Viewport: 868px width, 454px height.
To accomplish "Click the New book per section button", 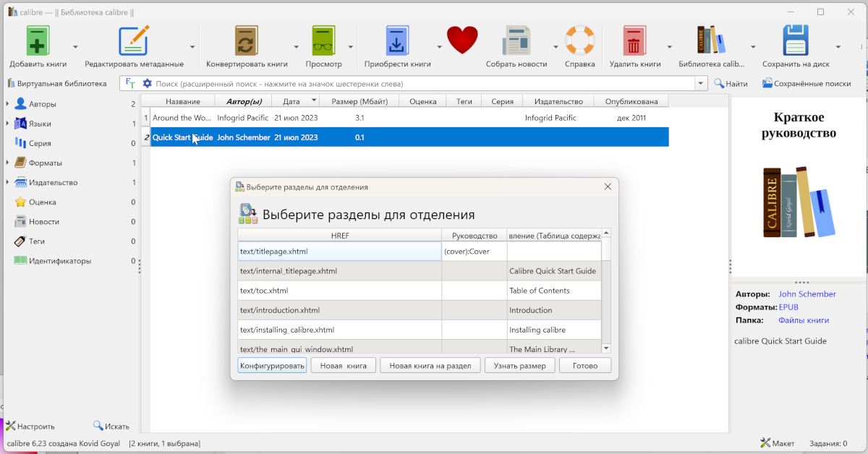I will click(430, 366).
